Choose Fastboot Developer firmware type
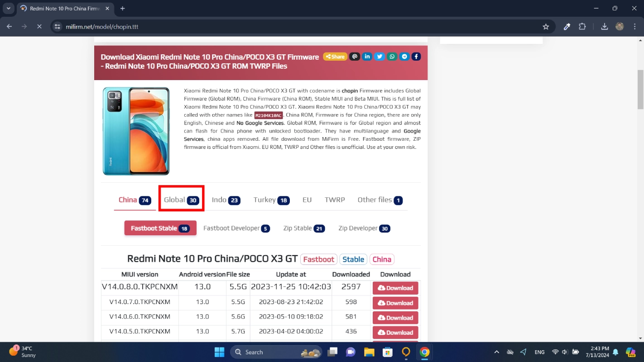Screen dimensions: 644x362 pyautogui.click(x=236, y=229)
